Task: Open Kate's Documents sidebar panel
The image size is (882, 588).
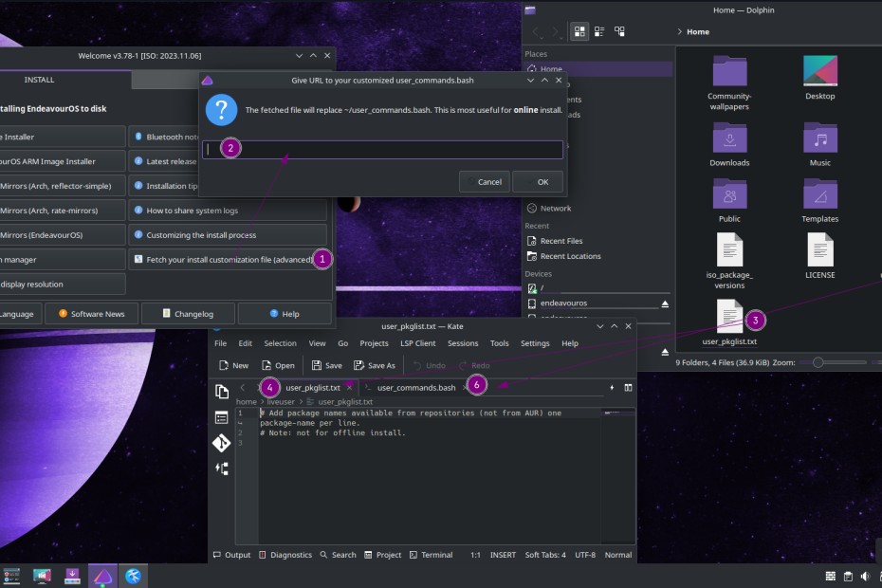Action: coord(222,391)
